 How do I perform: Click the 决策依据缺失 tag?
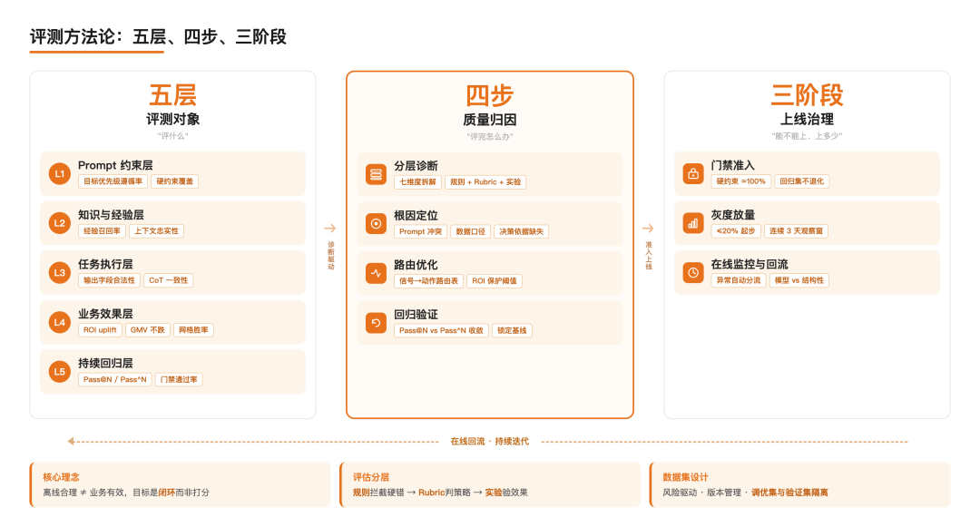[521, 231]
